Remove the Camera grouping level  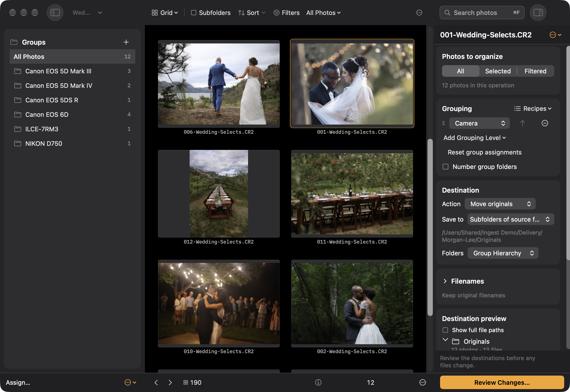[x=545, y=123]
